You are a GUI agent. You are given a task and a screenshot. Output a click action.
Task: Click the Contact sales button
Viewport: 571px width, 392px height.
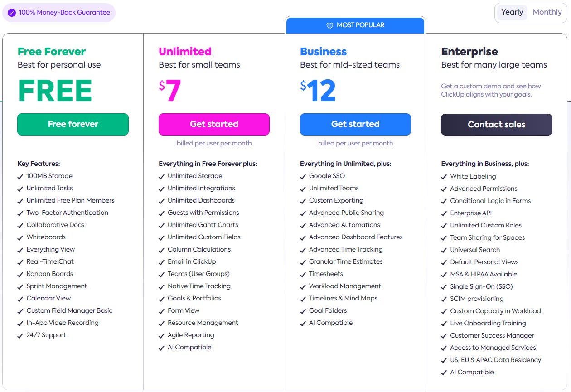[x=496, y=124]
